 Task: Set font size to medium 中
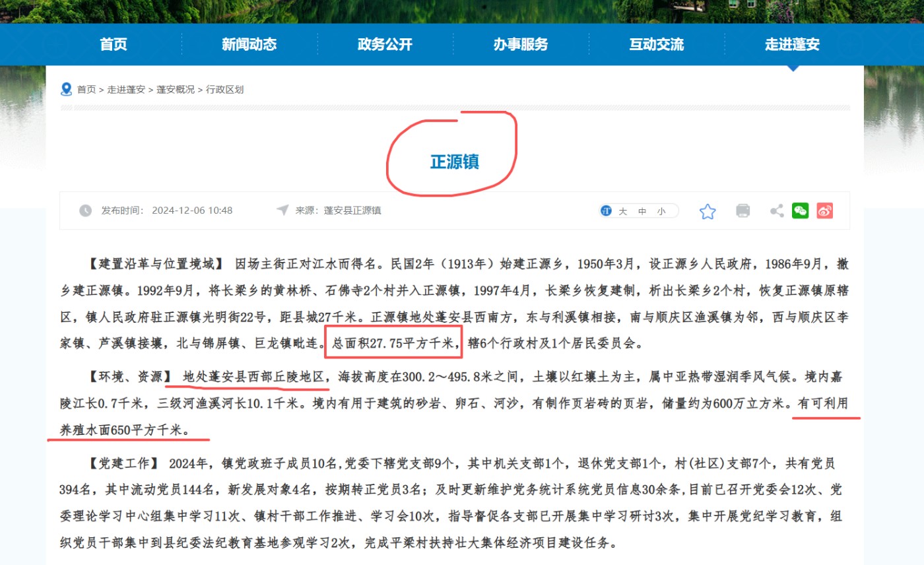point(642,211)
